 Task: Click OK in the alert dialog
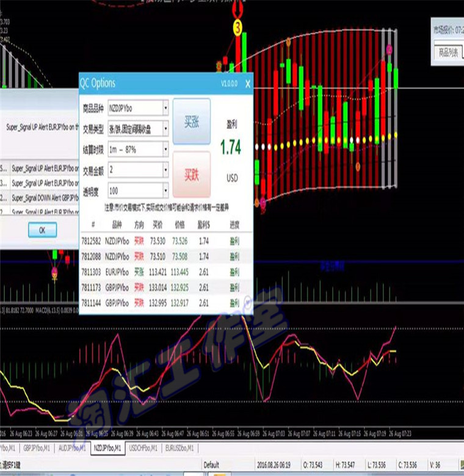(x=43, y=230)
